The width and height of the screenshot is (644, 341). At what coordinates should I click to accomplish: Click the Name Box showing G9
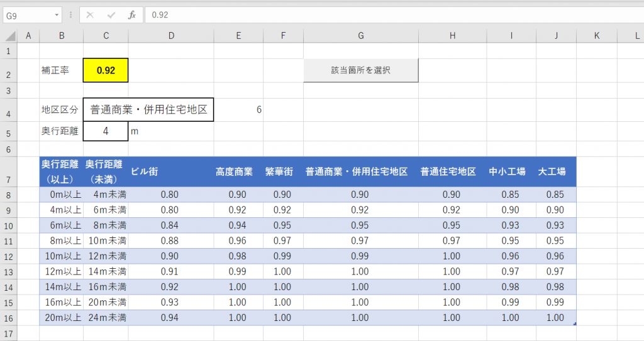(x=28, y=14)
